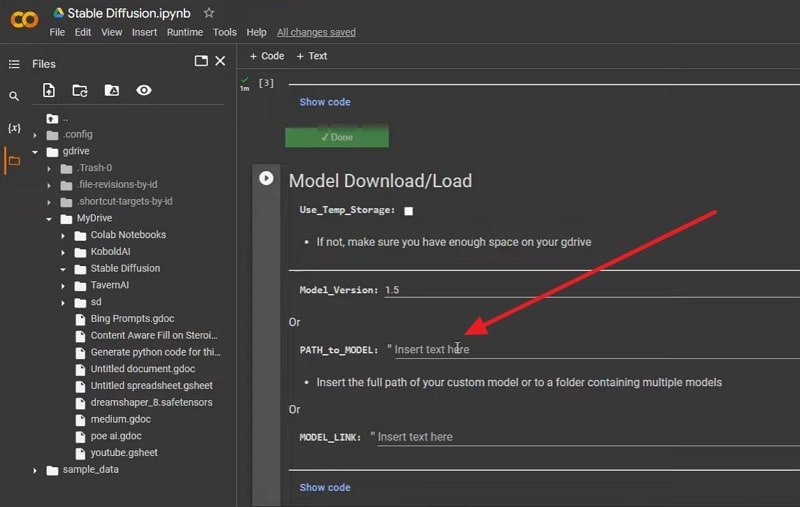The height and width of the screenshot is (507, 800).
Task: Expand the .config folder
Action: coord(35,135)
